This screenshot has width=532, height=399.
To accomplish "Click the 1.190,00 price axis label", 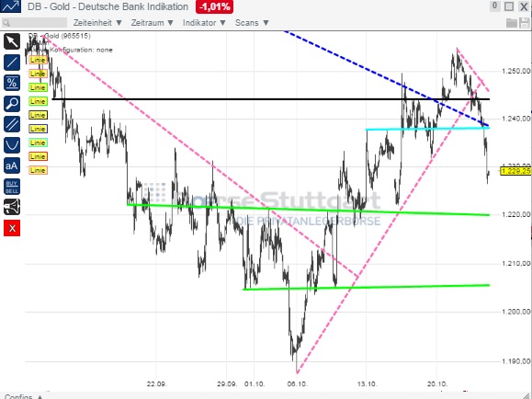I will [515, 361].
